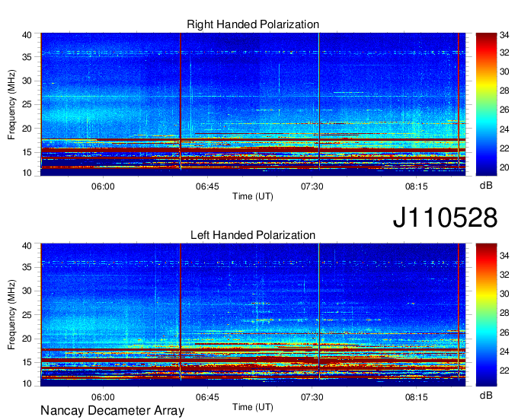Screen dimensions: 518x420
Task: Click the 22 dB value on the bottom colorbar
Action: pos(504,371)
